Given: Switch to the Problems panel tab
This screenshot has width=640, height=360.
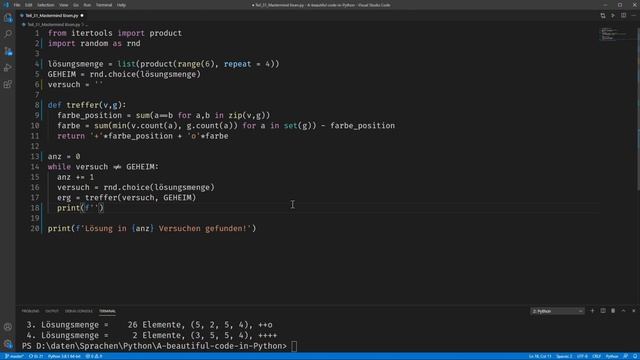Looking at the screenshot, I should [31, 311].
